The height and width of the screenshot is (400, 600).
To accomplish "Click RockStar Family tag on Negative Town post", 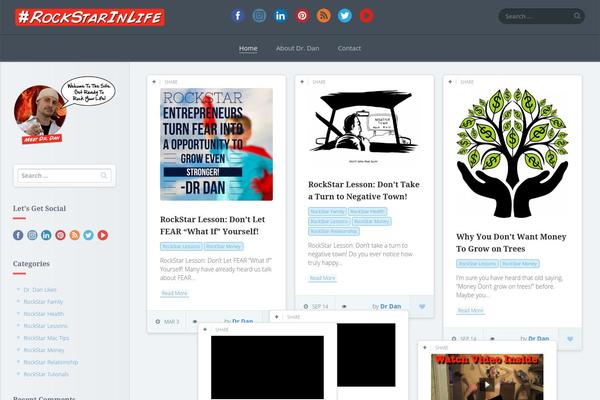I will coord(327,211).
